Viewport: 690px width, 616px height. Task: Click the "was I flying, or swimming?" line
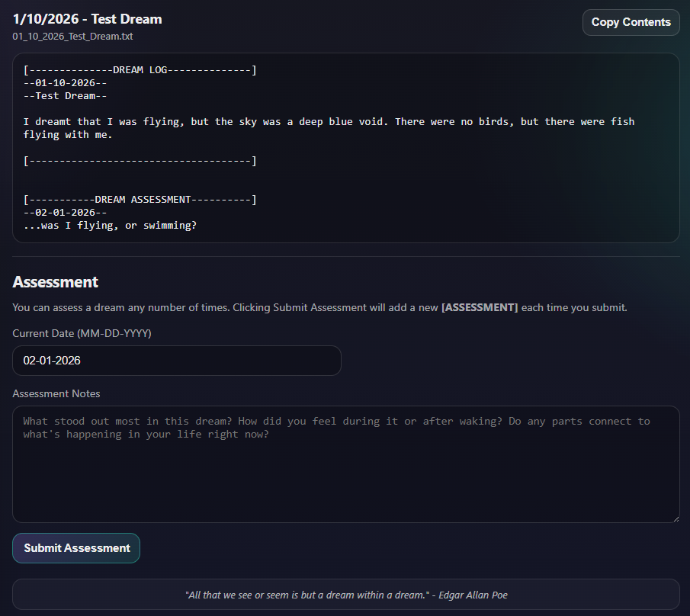tap(110, 226)
